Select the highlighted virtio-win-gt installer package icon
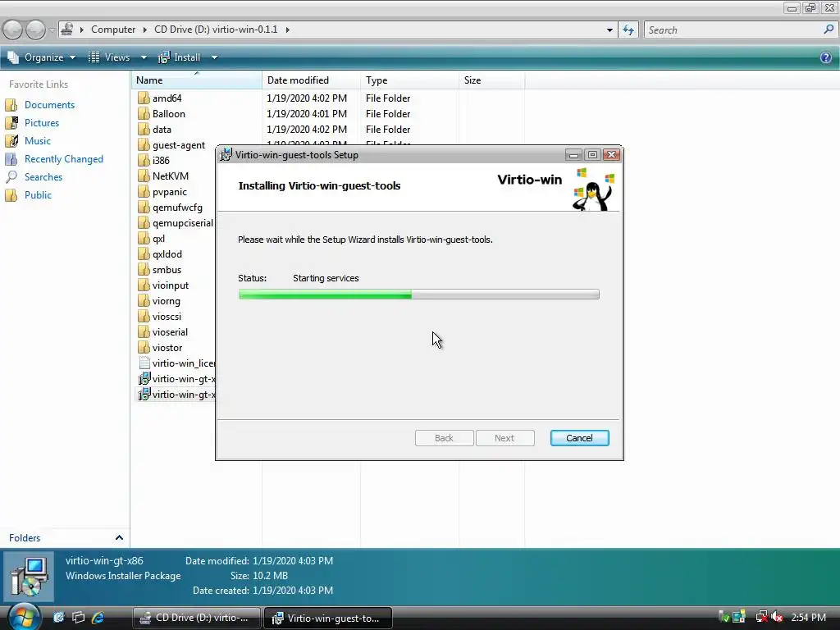 (144, 395)
